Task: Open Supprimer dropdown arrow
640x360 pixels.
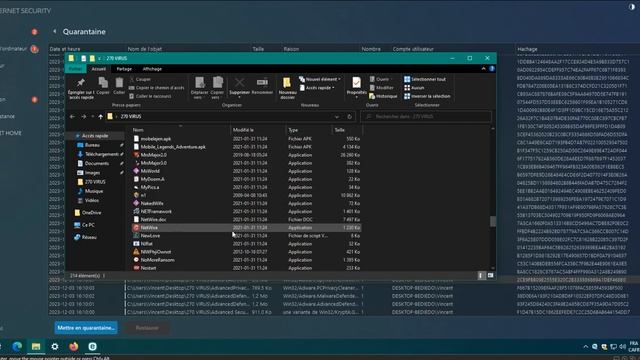Action: 239,98
